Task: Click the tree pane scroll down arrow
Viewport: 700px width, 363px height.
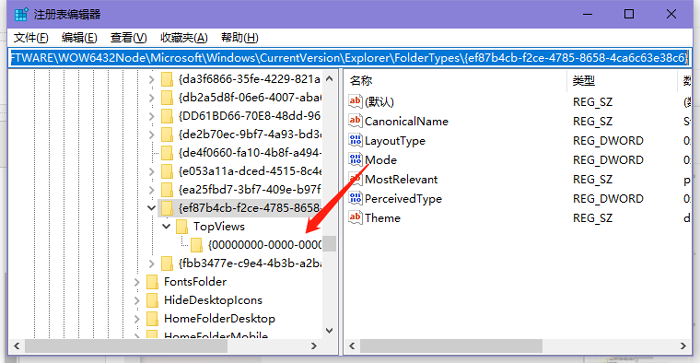Action: pyautogui.click(x=329, y=330)
